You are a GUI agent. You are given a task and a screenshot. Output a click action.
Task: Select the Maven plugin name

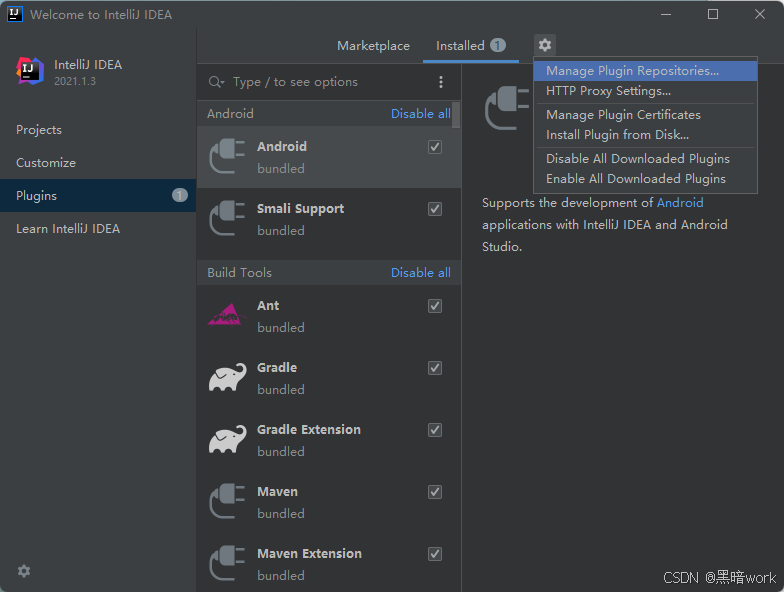click(x=278, y=492)
